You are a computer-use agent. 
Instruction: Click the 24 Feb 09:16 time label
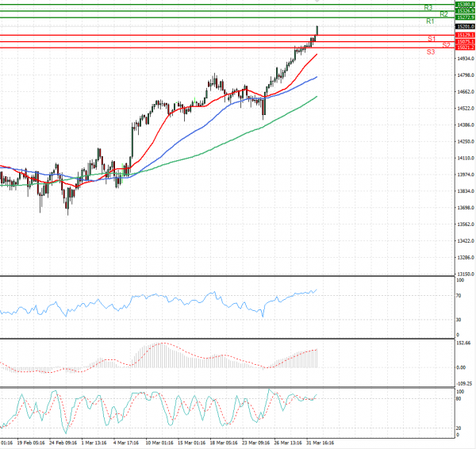point(63,443)
